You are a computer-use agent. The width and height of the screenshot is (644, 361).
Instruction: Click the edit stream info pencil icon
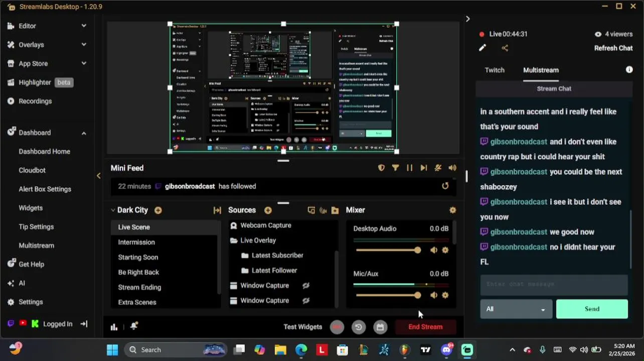point(482,48)
